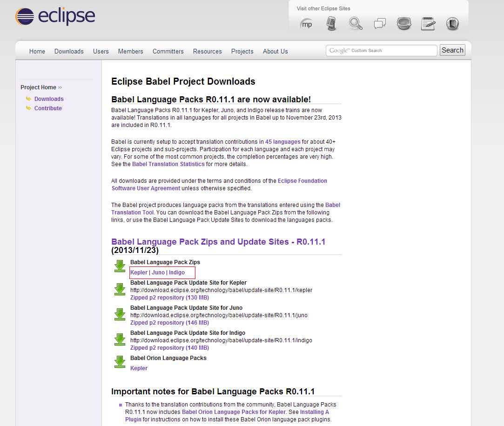Open the microphone Eclipse Live icon
The height and width of the screenshot is (426, 504).
click(331, 24)
